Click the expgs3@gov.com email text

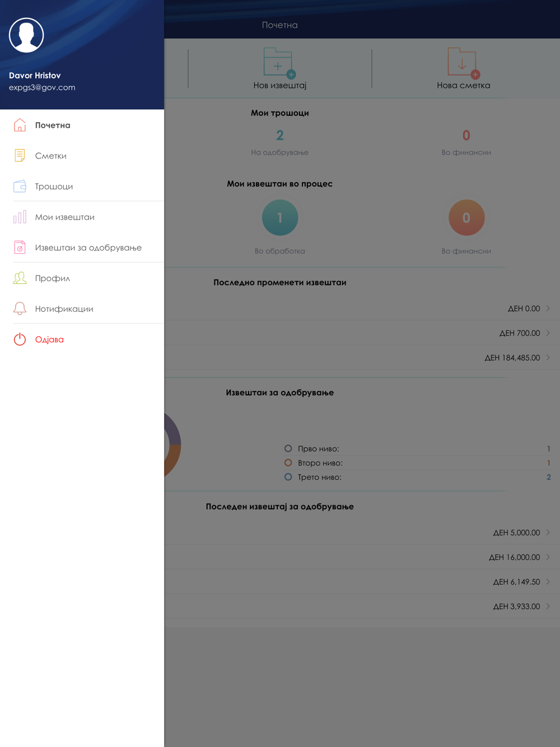(x=42, y=87)
